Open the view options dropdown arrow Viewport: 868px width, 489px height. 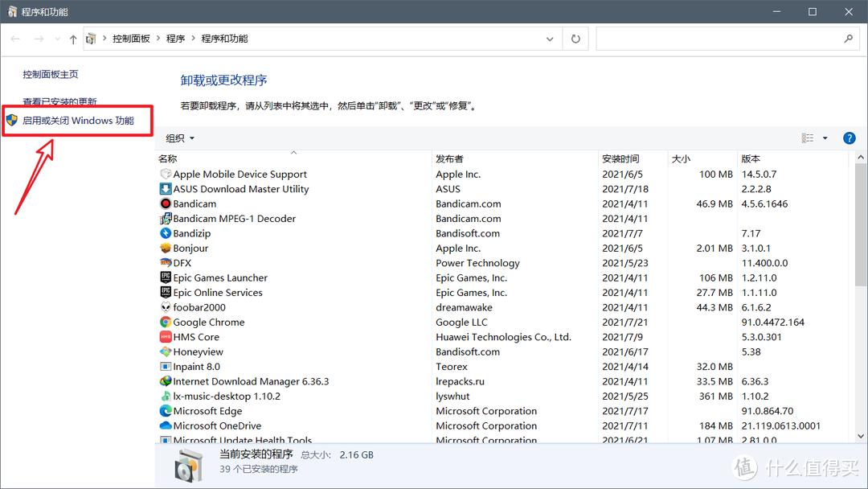pos(825,138)
